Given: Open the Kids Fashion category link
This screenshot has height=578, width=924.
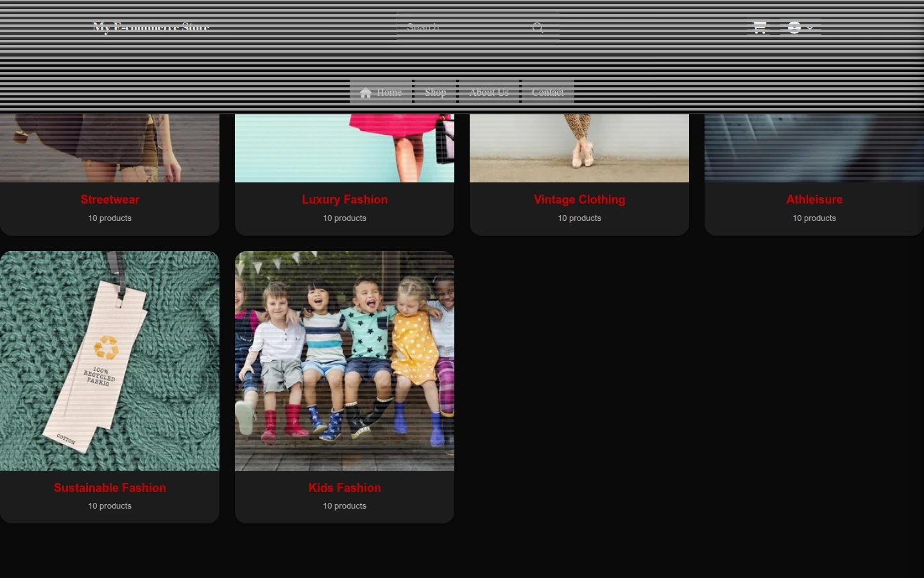Looking at the screenshot, I should pyautogui.click(x=345, y=487).
